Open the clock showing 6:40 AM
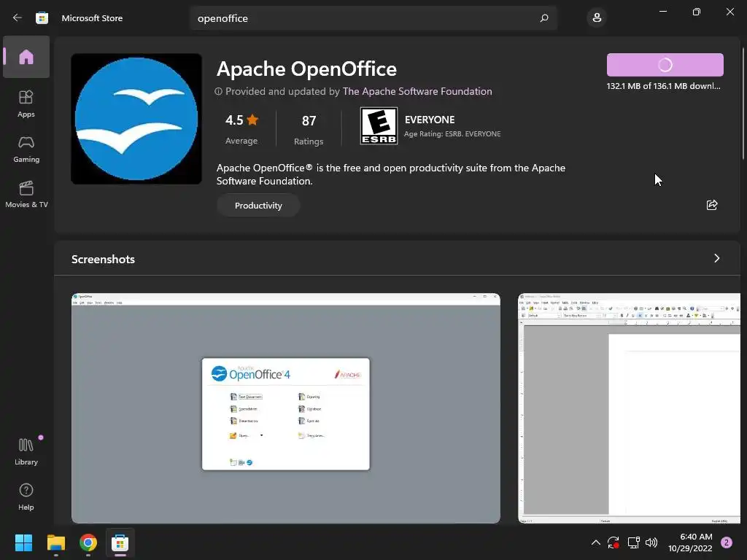This screenshot has width=747, height=560. pyautogui.click(x=690, y=542)
